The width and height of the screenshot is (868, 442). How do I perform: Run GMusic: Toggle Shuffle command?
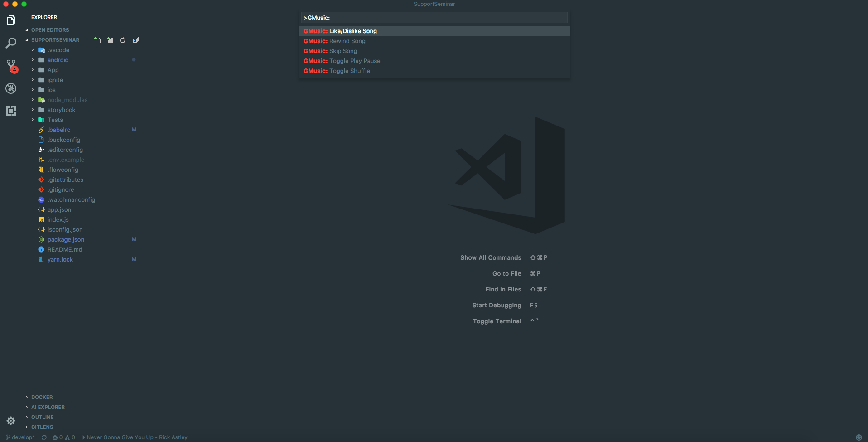point(434,71)
